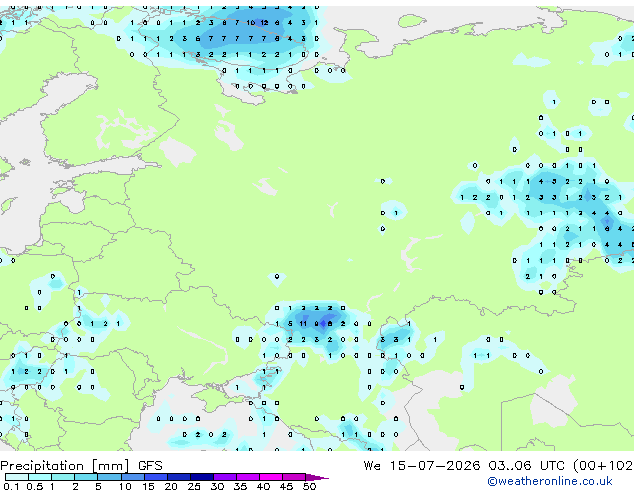Image resolution: width=634 pixels, height=490 pixels.
Task: Click the legend label "40"
Action: (263, 486)
